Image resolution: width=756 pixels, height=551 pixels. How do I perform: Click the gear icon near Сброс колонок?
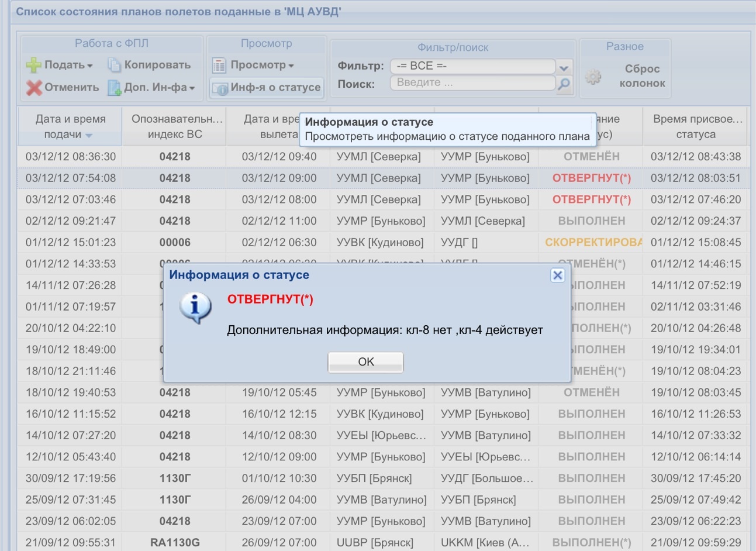pos(593,77)
